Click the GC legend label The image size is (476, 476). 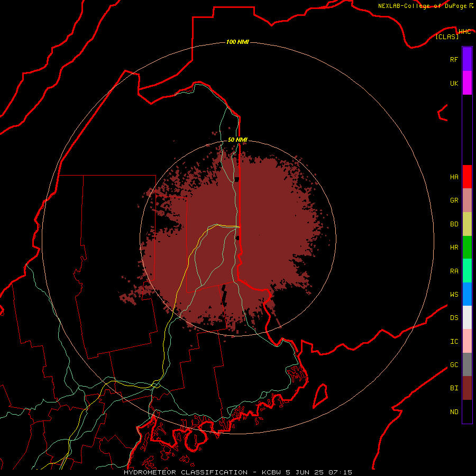pos(454,365)
